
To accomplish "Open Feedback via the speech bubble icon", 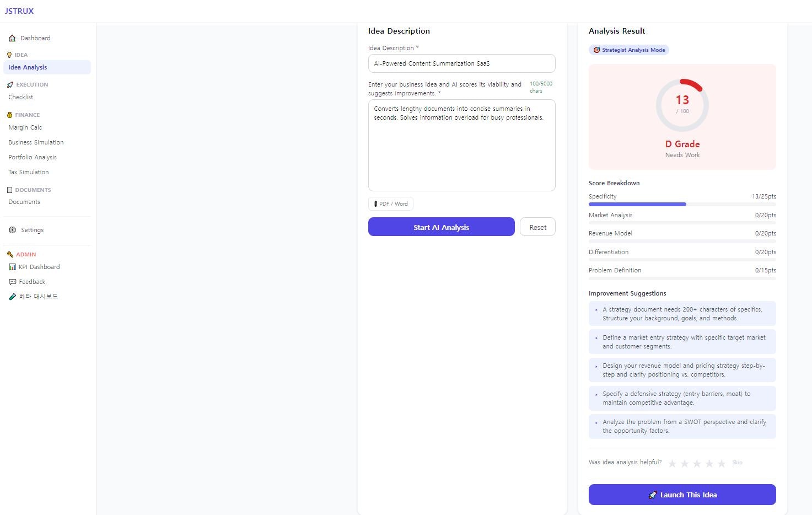I will 12,282.
